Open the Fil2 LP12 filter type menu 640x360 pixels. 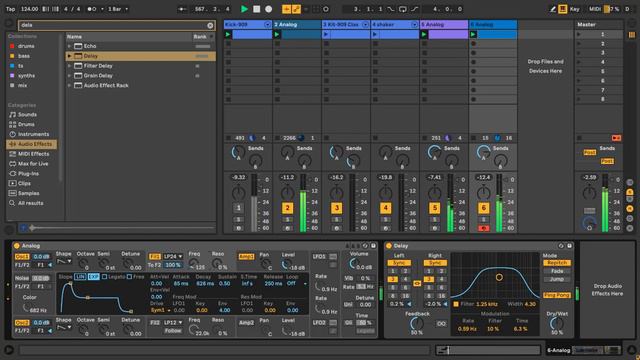172,322
